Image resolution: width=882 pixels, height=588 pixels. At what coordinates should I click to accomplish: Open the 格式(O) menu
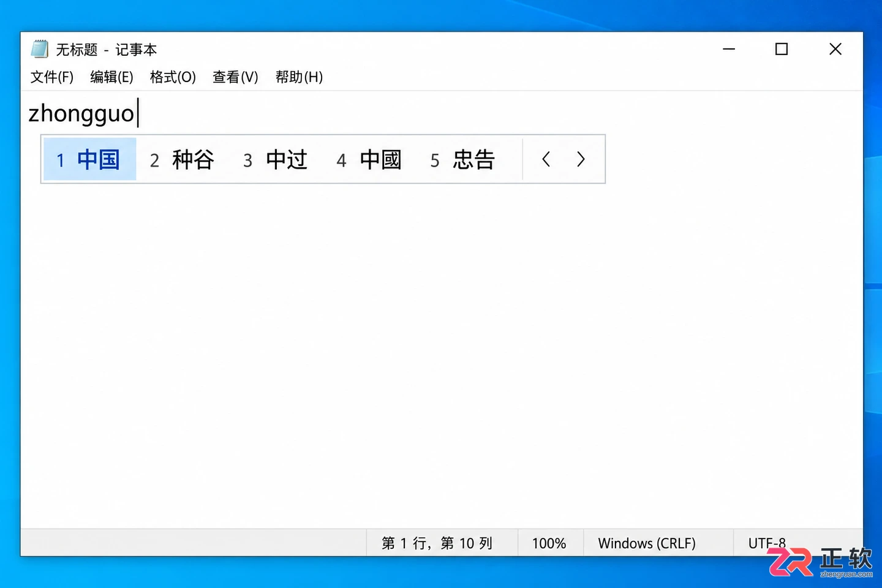pos(173,77)
